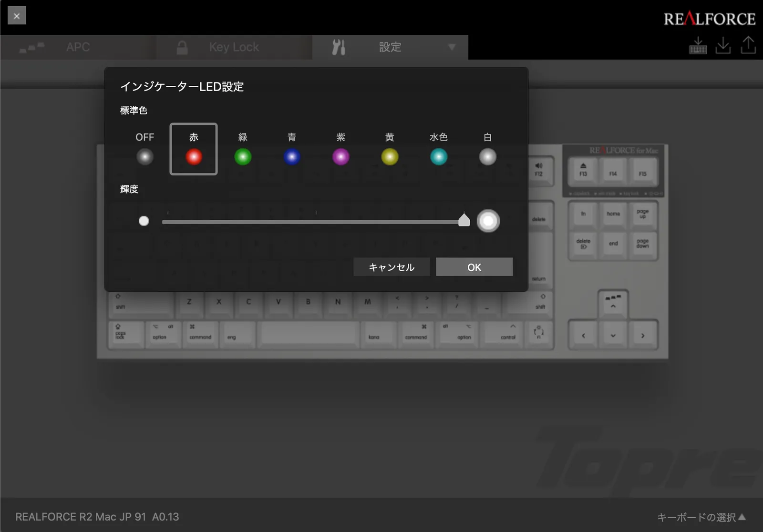
Task: Open the キーボードの選択 selector
Action: pos(701,517)
